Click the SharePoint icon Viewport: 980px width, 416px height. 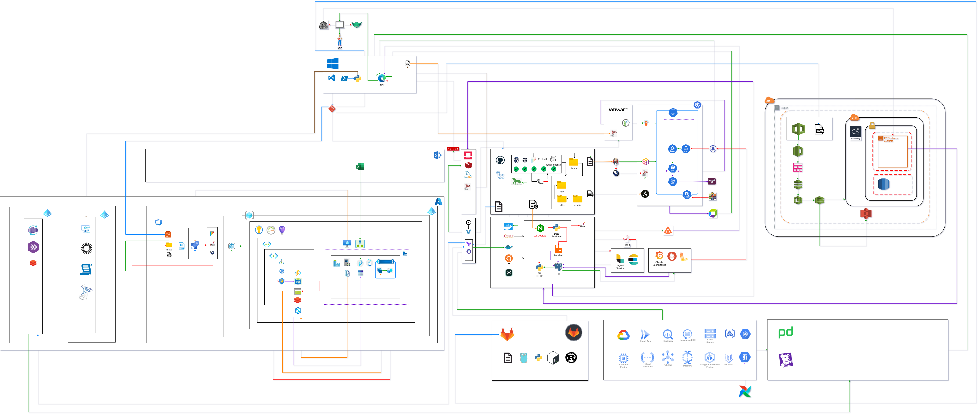click(x=437, y=155)
